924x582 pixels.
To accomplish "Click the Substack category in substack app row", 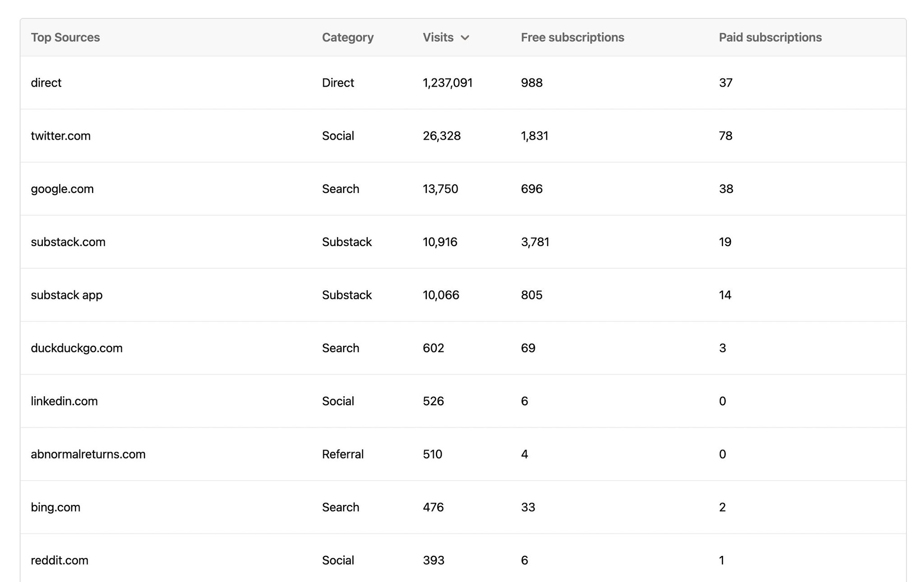I will pyautogui.click(x=347, y=295).
